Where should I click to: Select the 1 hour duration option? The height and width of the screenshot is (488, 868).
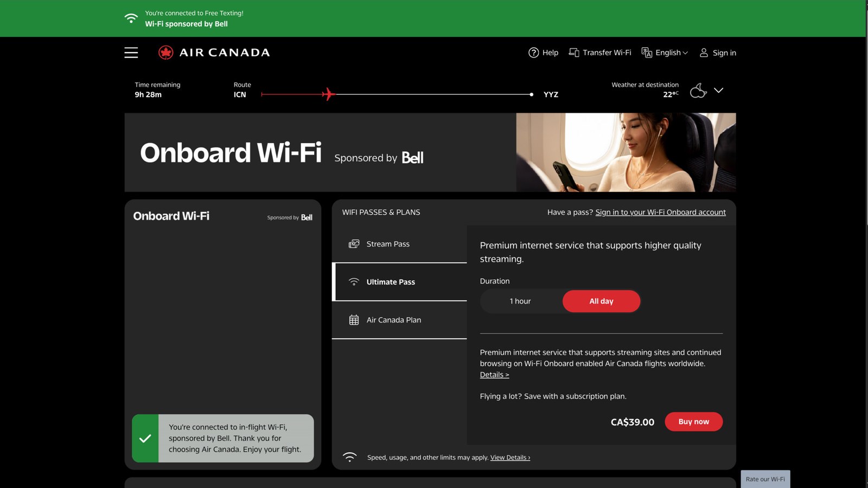coord(520,301)
